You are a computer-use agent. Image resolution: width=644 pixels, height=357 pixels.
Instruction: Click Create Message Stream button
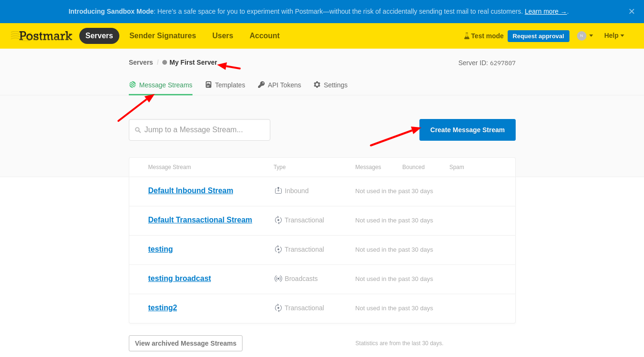468,130
